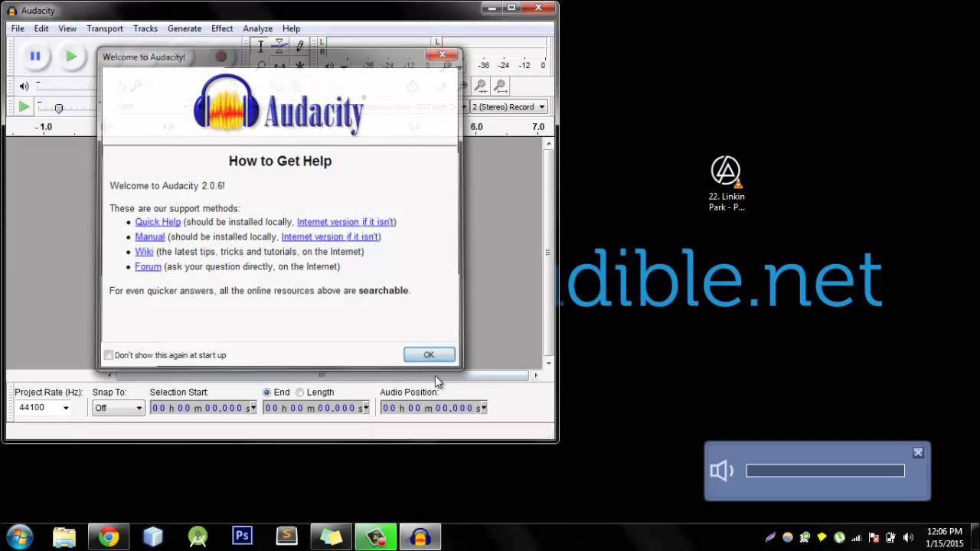The image size is (980, 551).
Task: Select the Envelope tool
Action: coord(279,46)
